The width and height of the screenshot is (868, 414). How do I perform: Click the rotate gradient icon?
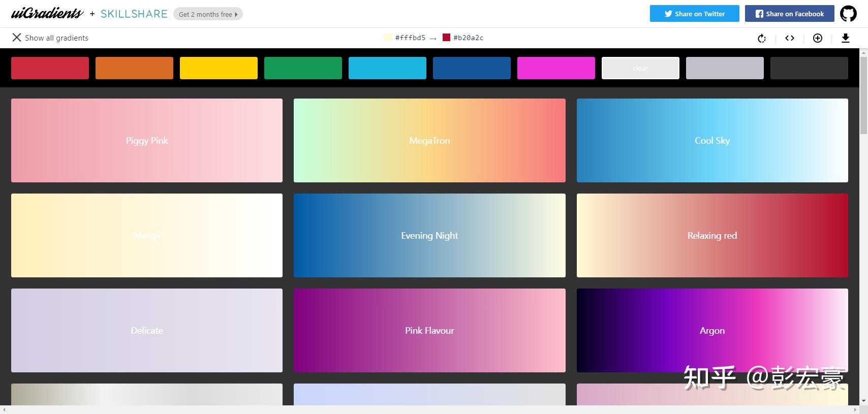point(761,38)
